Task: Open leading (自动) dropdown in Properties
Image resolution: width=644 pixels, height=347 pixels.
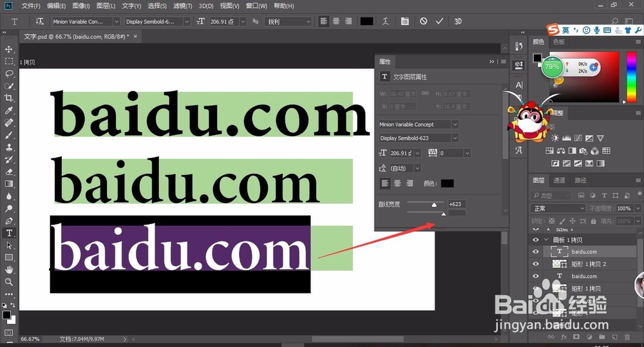Action: pyautogui.click(x=417, y=168)
